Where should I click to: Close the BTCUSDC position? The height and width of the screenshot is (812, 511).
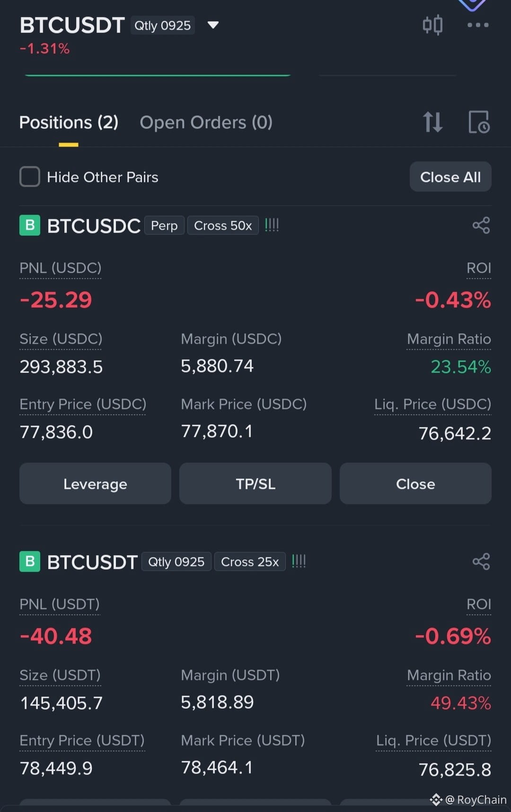point(415,484)
